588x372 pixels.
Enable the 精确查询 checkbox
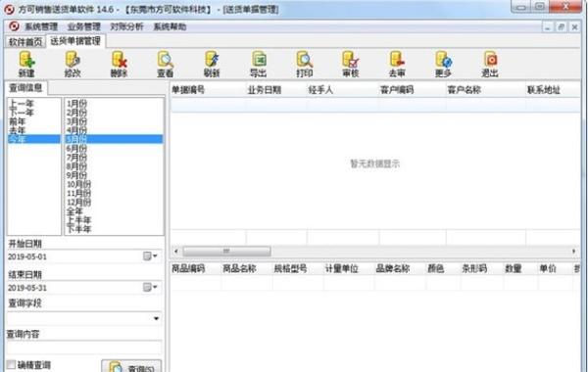click(11, 364)
